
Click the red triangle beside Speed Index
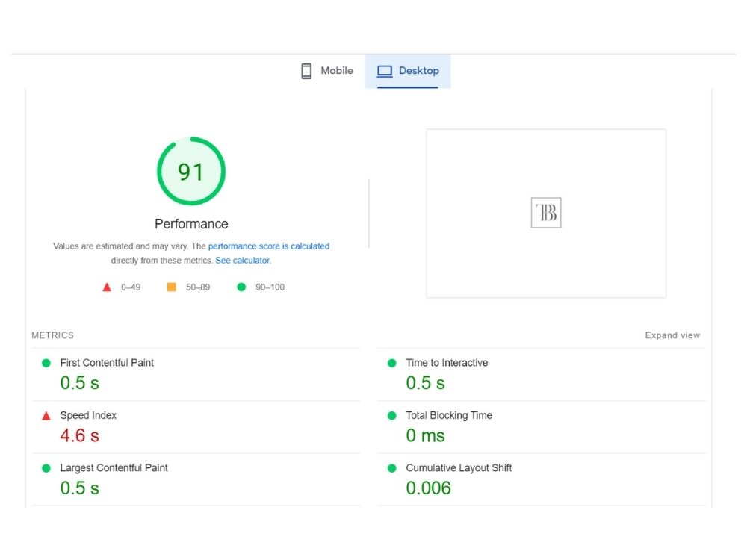click(x=46, y=416)
